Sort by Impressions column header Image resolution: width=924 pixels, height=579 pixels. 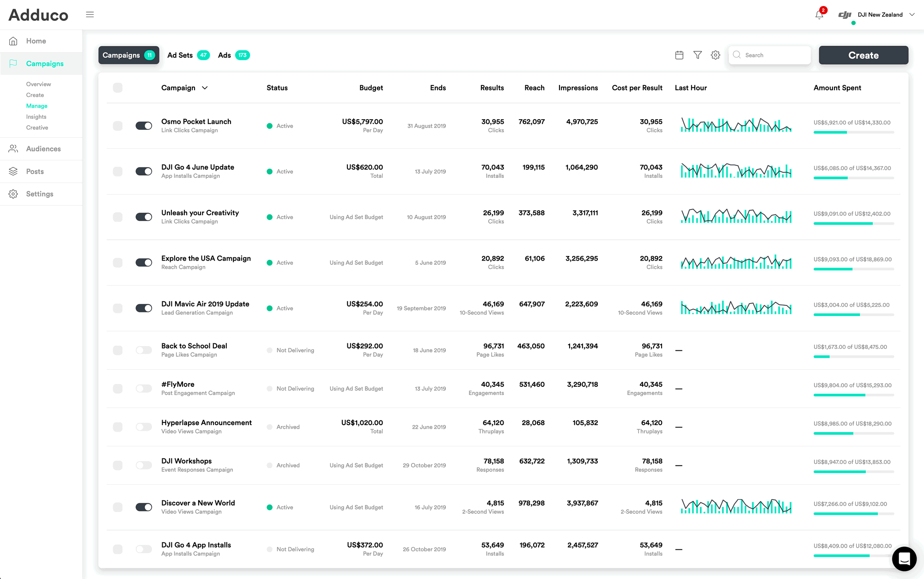tap(578, 88)
